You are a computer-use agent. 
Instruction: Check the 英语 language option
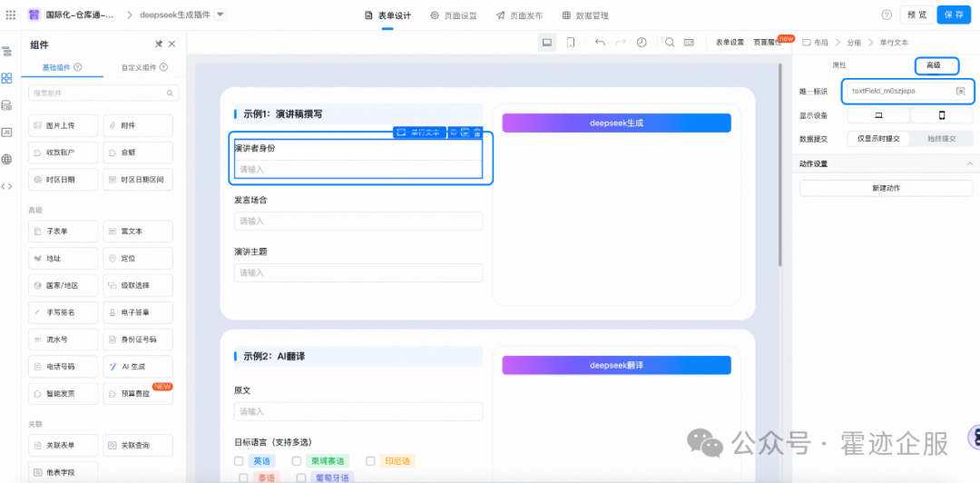tap(239, 461)
